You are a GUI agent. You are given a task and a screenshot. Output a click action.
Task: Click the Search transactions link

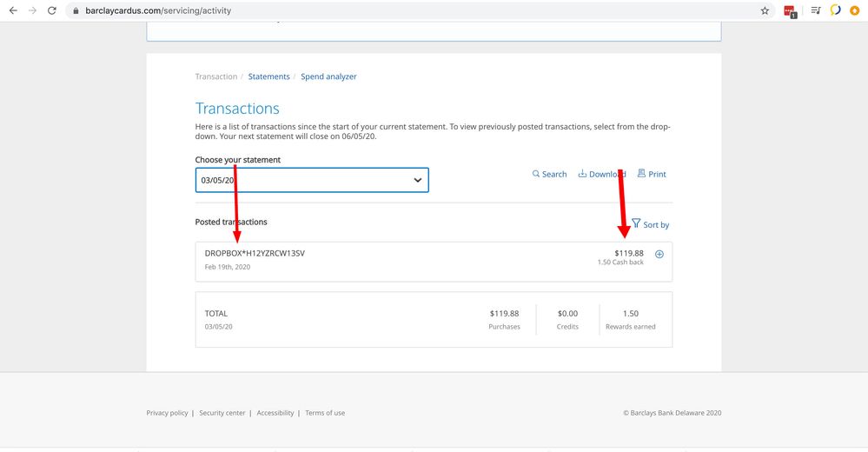tap(549, 174)
